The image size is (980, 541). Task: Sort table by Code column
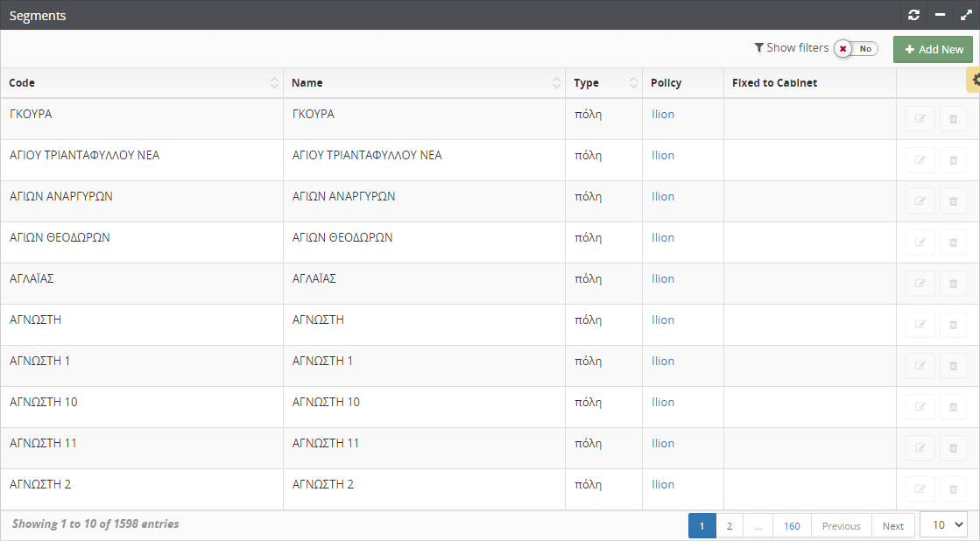tap(274, 83)
